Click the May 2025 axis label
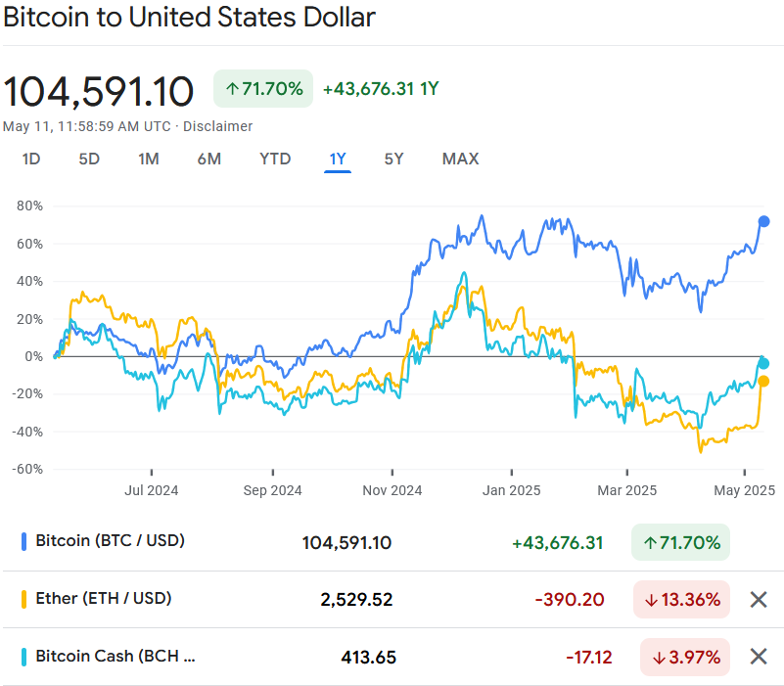Viewport: 784px width, 686px height. point(745,490)
